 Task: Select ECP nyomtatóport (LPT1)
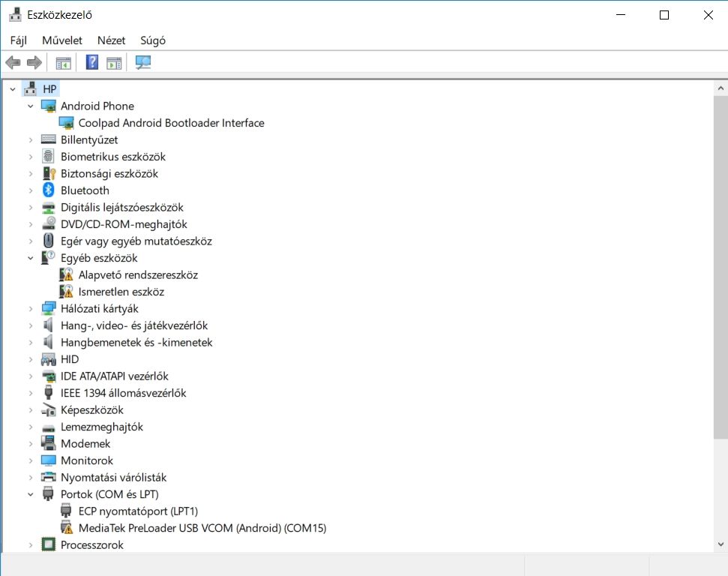click(138, 511)
